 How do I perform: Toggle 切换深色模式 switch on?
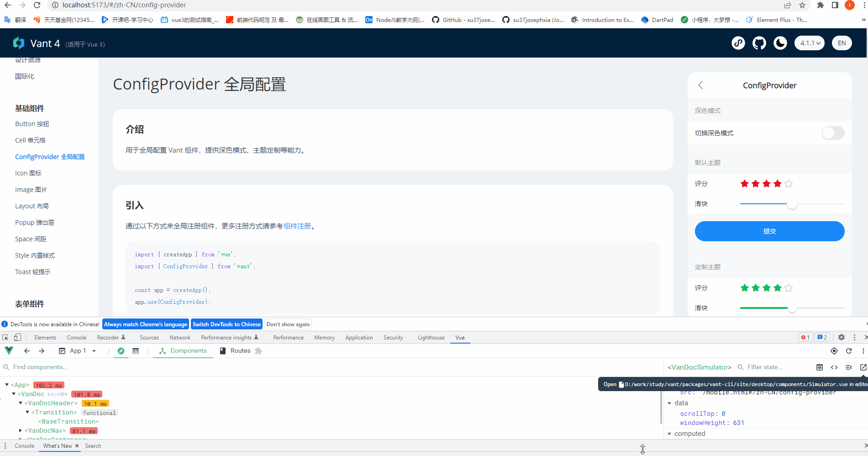pyautogui.click(x=833, y=133)
